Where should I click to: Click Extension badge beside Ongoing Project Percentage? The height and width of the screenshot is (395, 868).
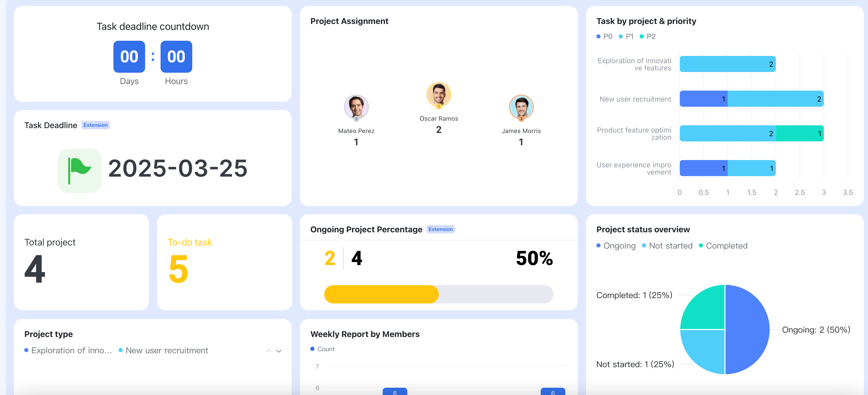coord(440,229)
